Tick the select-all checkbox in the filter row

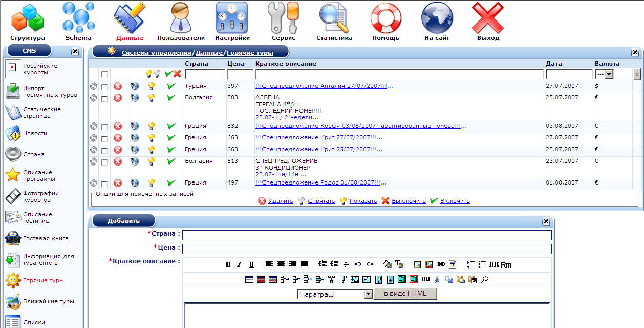(x=104, y=74)
